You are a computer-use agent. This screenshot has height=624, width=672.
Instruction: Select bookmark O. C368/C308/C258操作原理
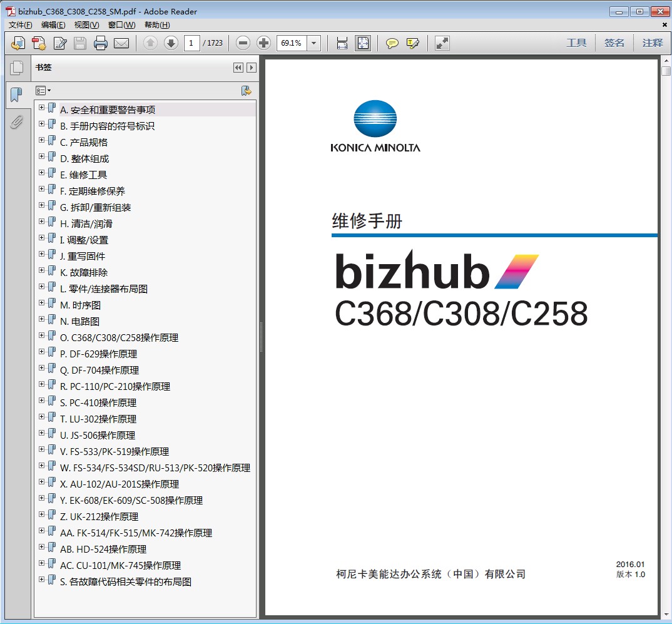(x=119, y=338)
